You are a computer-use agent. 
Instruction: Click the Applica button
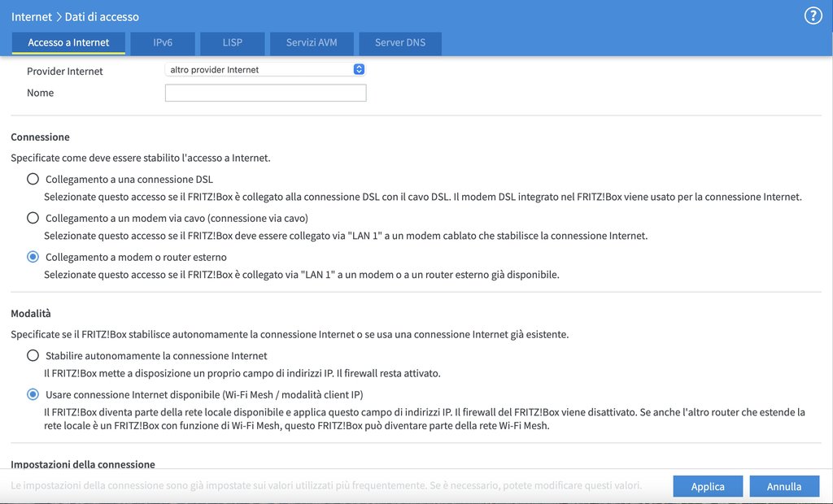tap(708, 486)
